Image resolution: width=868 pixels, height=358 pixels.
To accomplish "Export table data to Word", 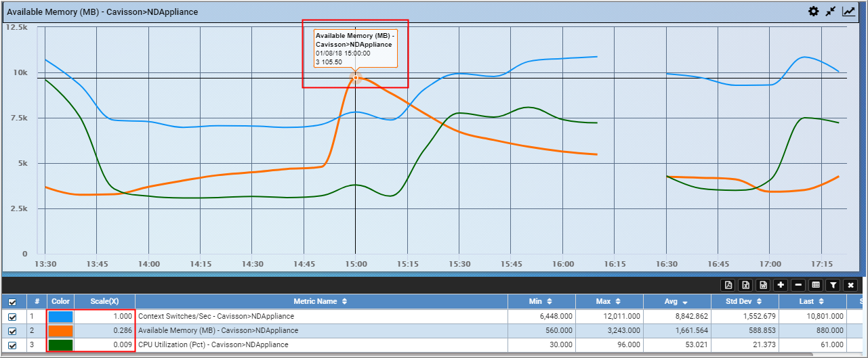I will coord(764,285).
